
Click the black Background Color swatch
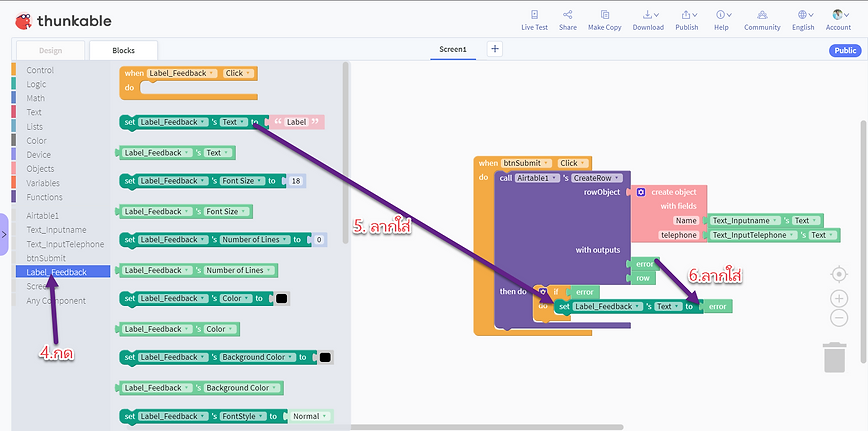[x=325, y=357]
